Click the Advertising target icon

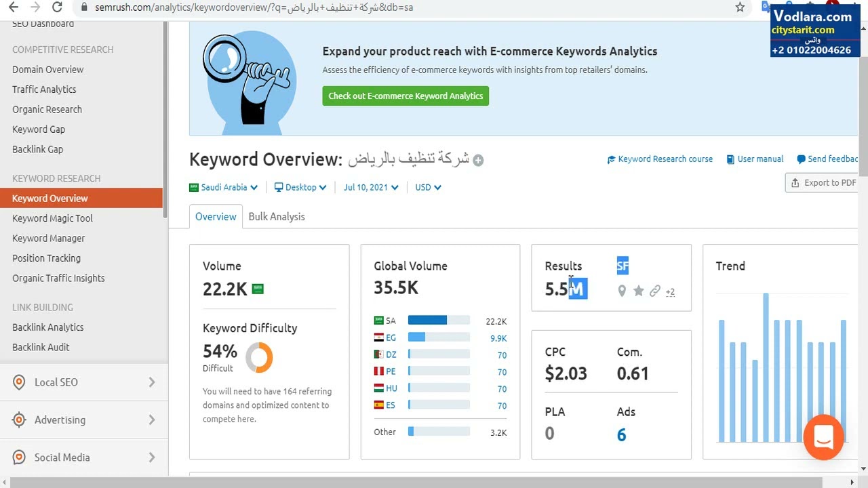coord(19,420)
